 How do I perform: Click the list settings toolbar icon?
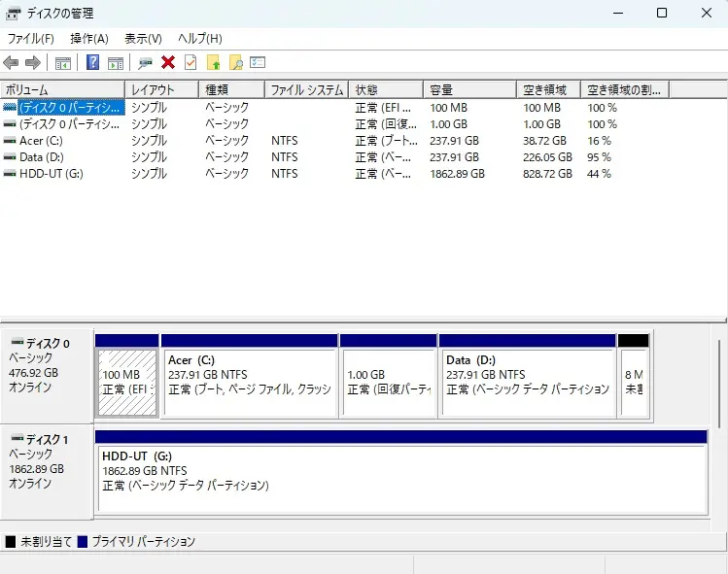(x=258, y=62)
